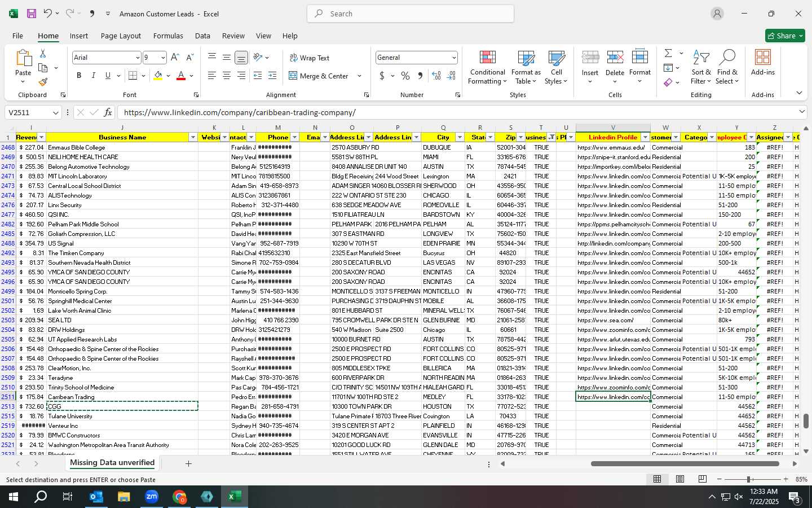The width and height of the screenshot is (812, 508).
Task: Open the File tab
Action: pyautogui.click(x=17, y=36)
